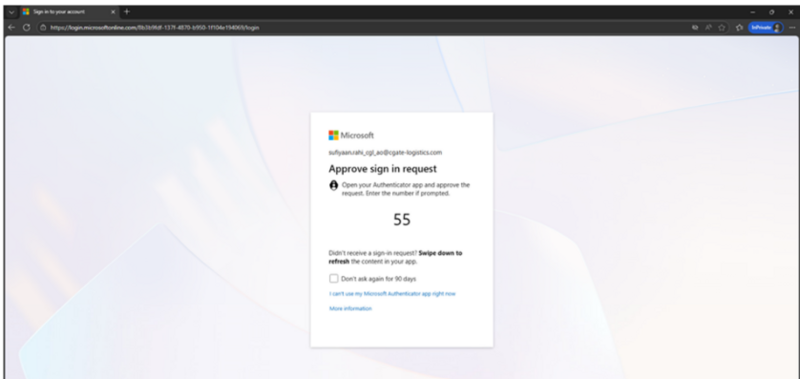Click the Authenticator lock icon
The width and height of the screenshot is (800, 379).
334,186
